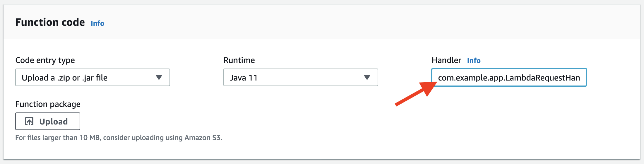644x164 pixels.
Task: Click the 'Code entry type' label
Action: pyautogui.click(x=45, y=60)
